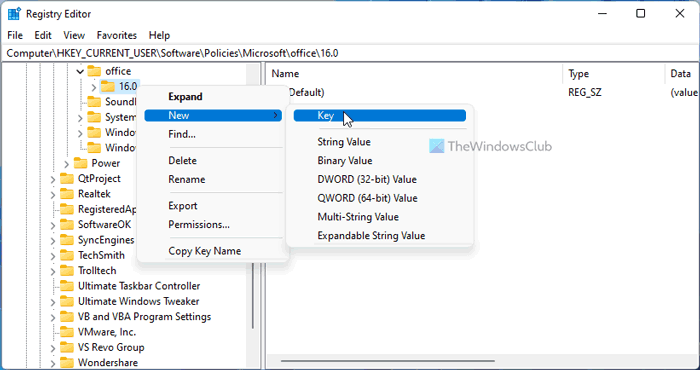700x370 pixels.
Task: Open the File menu
Action: pyautogui.click(x=15, y=35)
